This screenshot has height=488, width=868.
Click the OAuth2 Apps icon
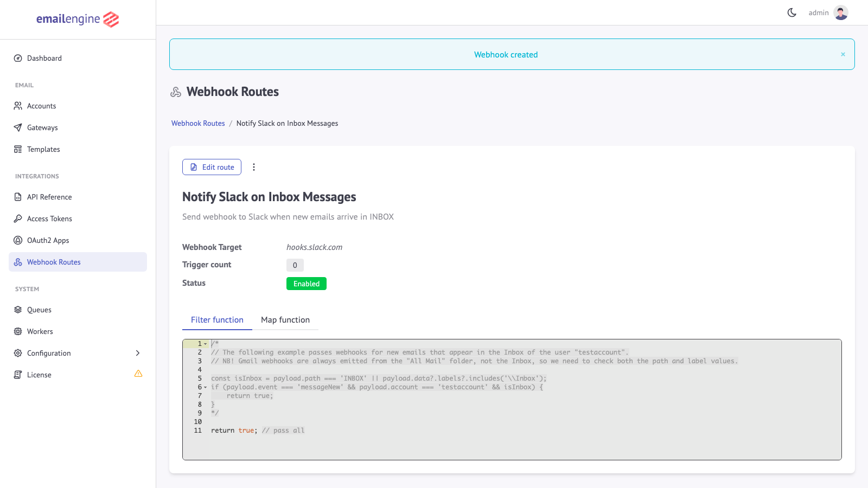[x=18, y=240]
